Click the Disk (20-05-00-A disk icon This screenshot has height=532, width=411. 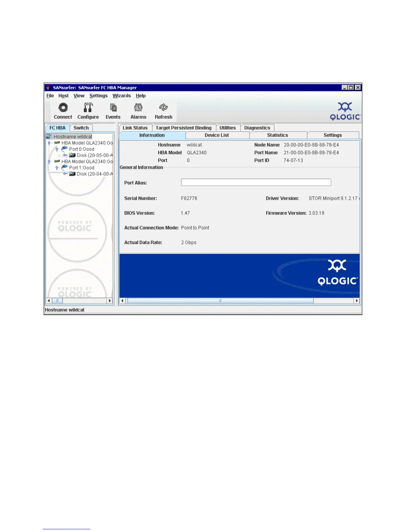coord(72,155)
